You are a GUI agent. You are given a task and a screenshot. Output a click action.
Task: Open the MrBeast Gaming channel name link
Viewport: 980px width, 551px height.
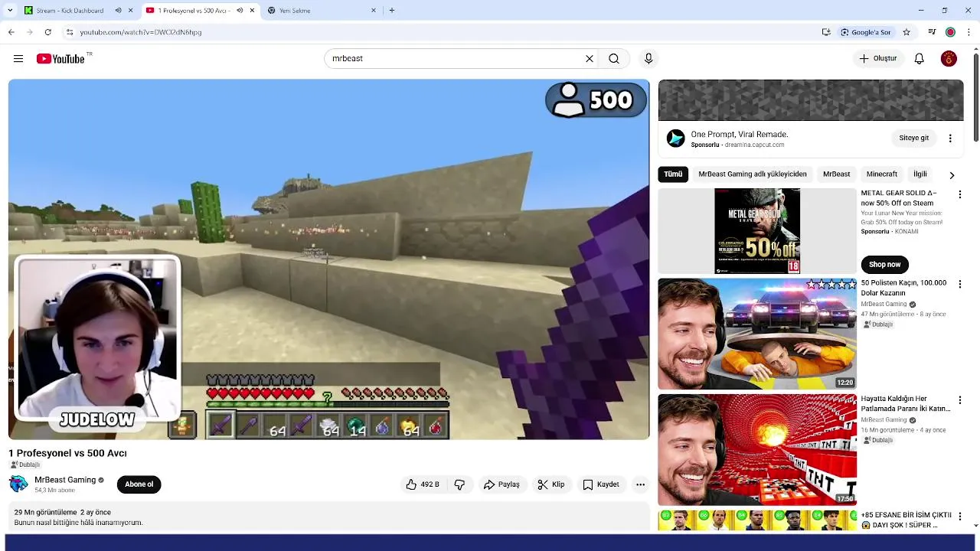tap(65, 480)
